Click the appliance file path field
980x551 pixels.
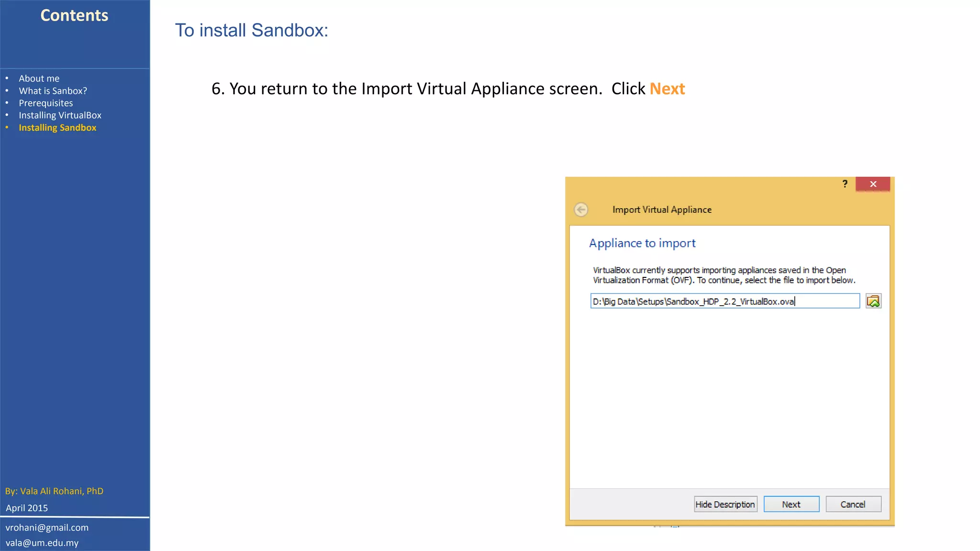coord(725,301)
